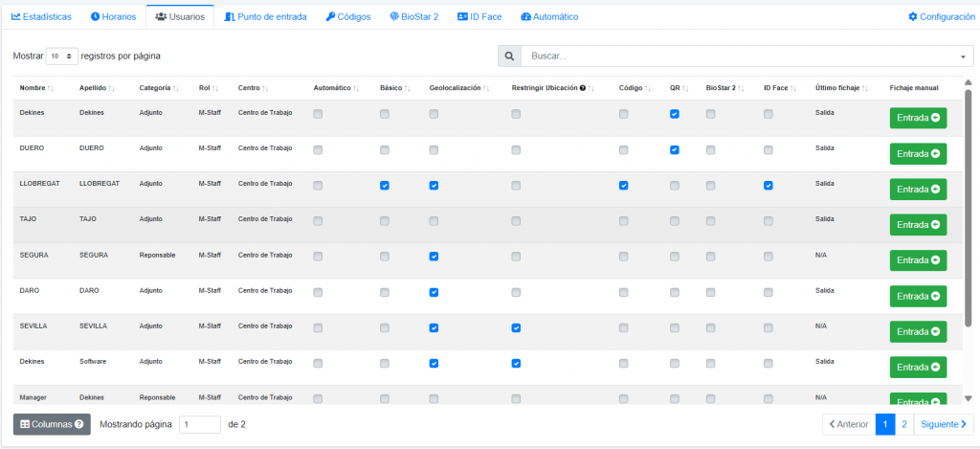
Task: Sort by Apellido column
Action: [97, 88]
